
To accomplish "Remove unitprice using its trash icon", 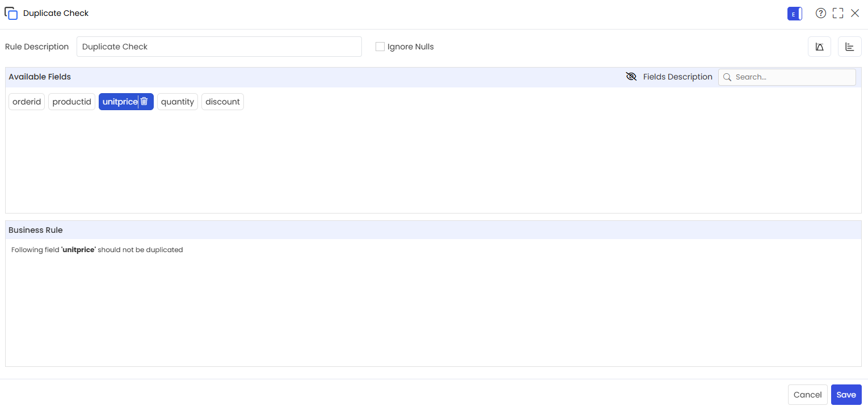I will pos(144,101).
